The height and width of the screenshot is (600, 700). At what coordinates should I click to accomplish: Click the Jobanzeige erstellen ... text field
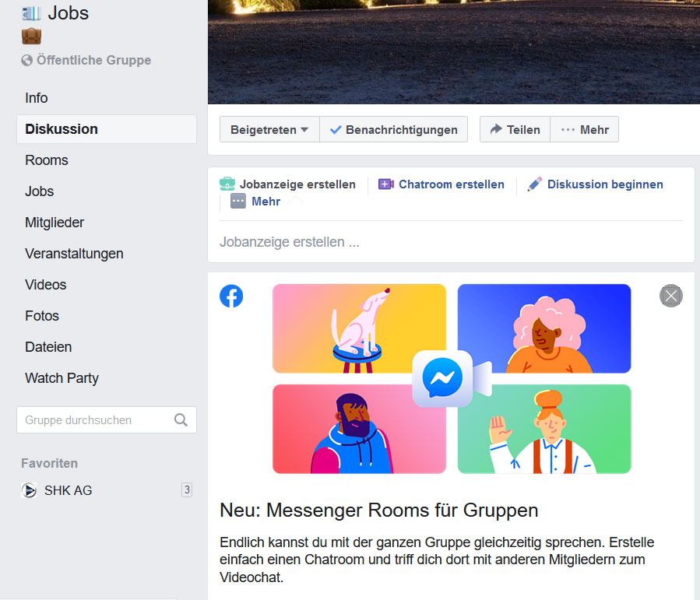pos(451,242)
